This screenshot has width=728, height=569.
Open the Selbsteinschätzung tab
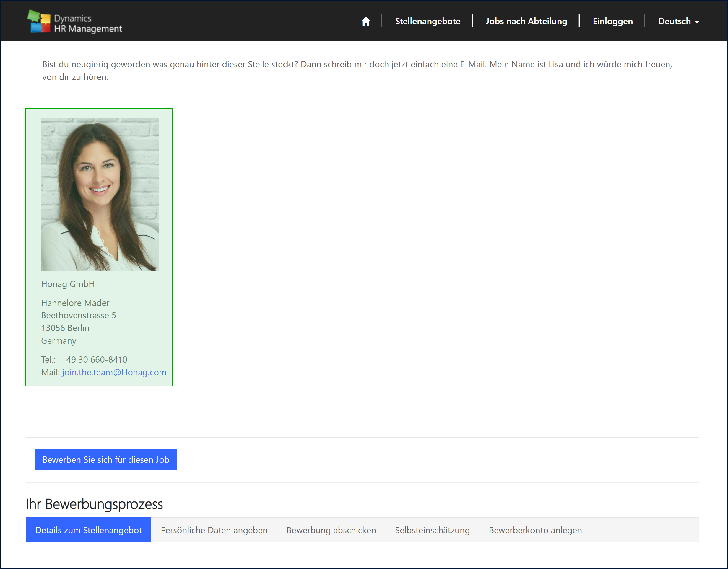coord(432,530)
